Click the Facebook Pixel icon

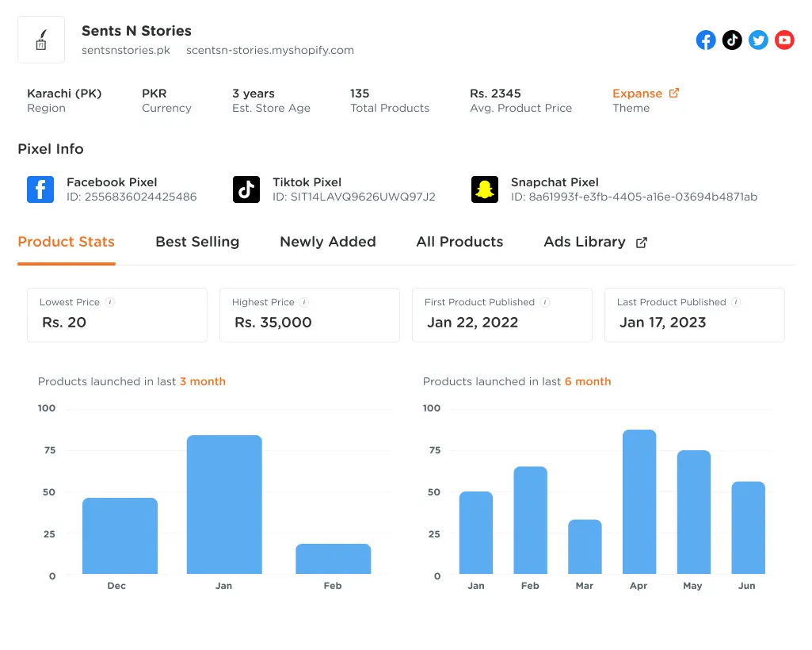tap(40, 189)
